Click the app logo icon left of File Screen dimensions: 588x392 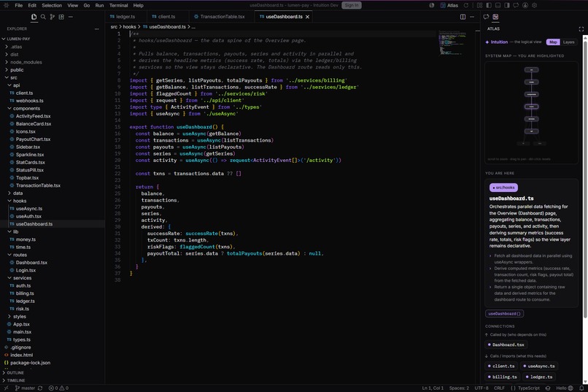tap(7, 5)
